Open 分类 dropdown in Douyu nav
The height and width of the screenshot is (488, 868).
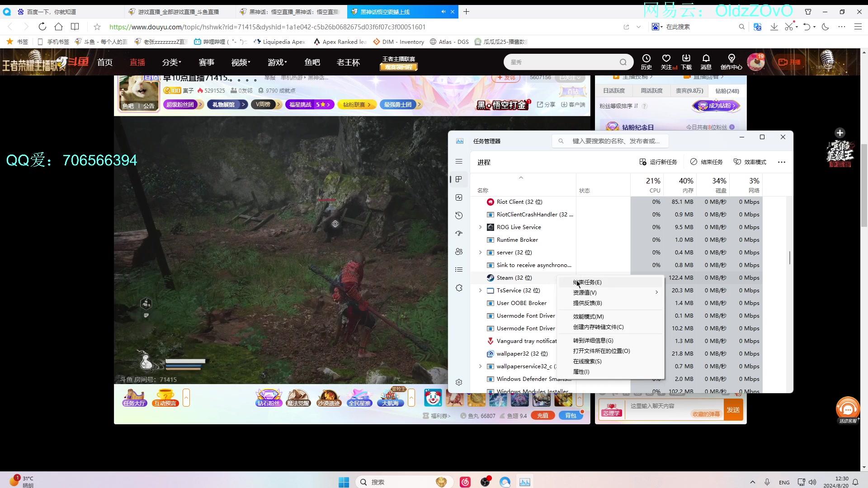tap(172, 62)
